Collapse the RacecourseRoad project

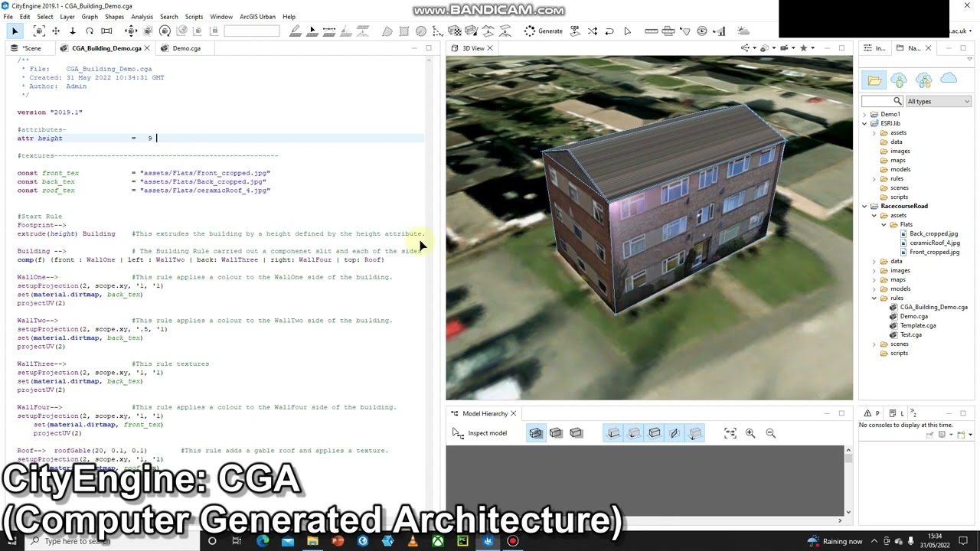(x=865, y=206)
